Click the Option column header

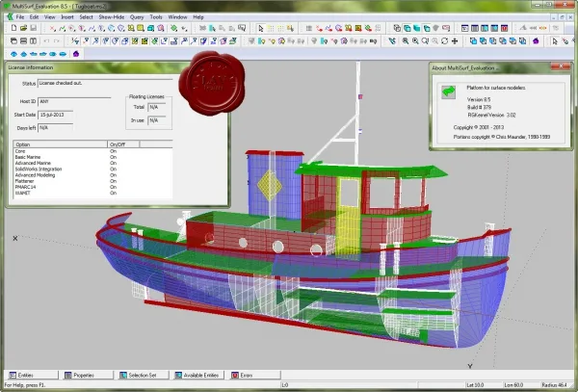[60, 144]
